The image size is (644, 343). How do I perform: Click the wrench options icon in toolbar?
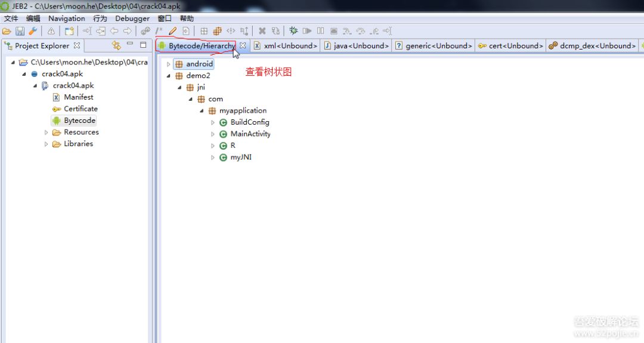coord(32,31)
